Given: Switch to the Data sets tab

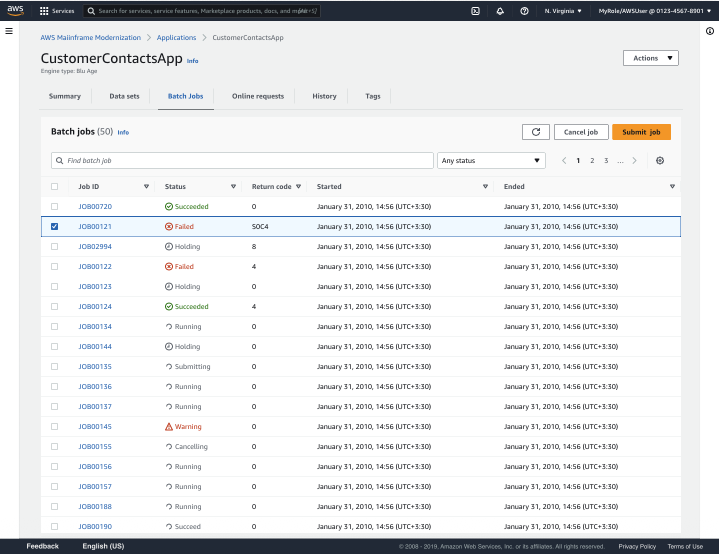Looking at the screenshot, I should pos(124,96).
